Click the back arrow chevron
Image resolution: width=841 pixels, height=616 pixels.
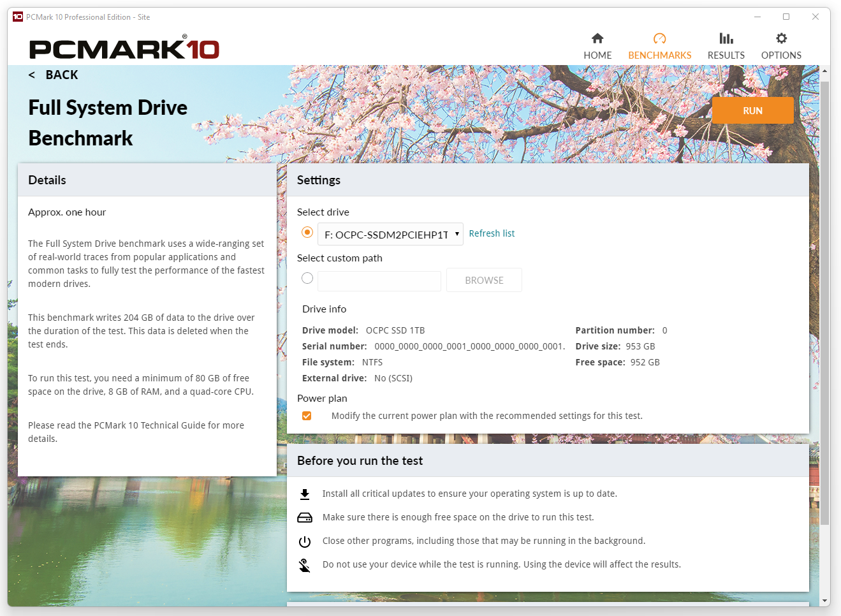point(32,75)
